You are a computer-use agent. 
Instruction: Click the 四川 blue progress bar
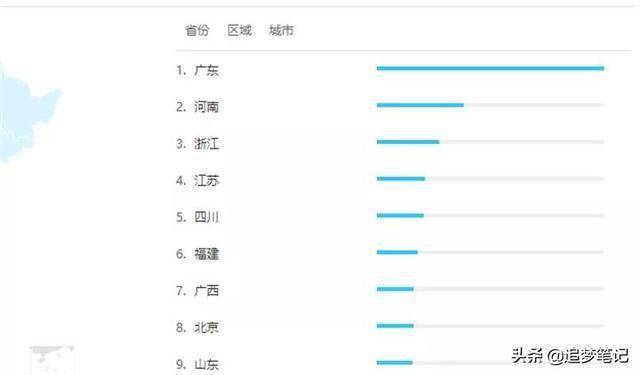point(400,215)
